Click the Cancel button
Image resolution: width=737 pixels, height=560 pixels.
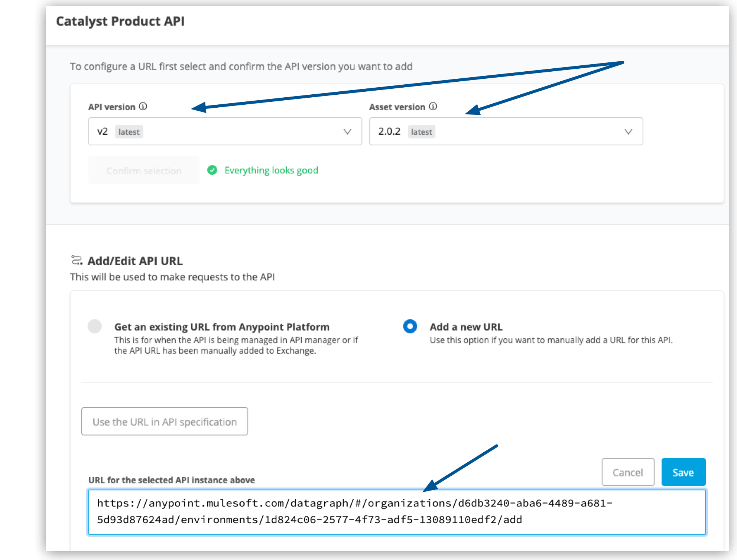[628, 472]
